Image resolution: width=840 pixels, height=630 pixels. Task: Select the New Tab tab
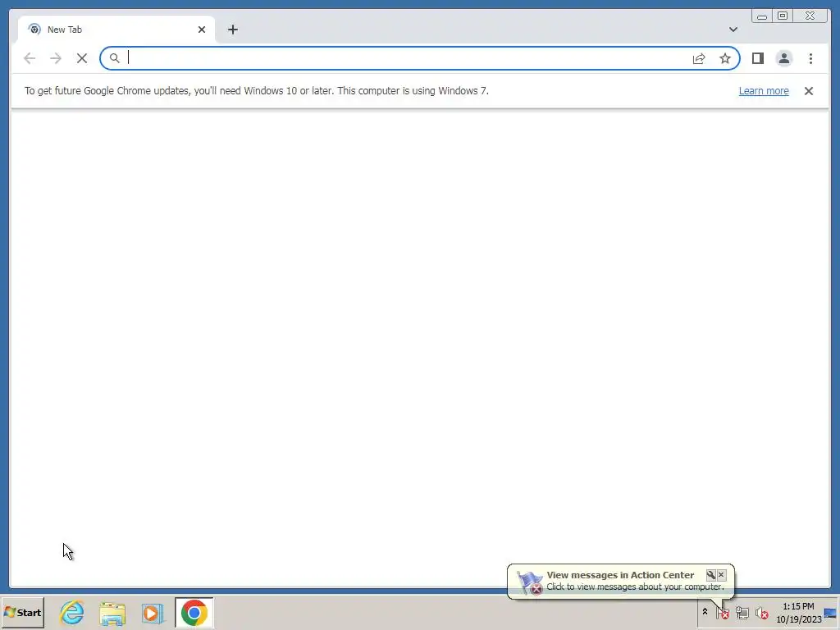116,30
